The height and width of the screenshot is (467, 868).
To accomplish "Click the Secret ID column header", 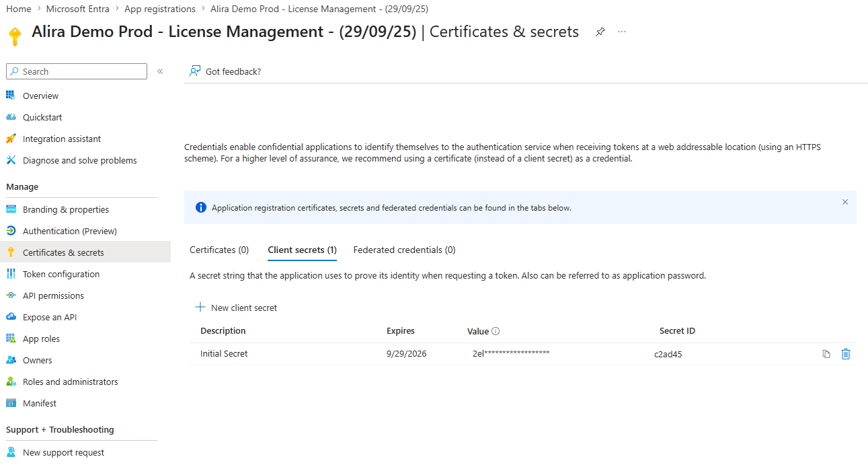I will coord(677,331).
